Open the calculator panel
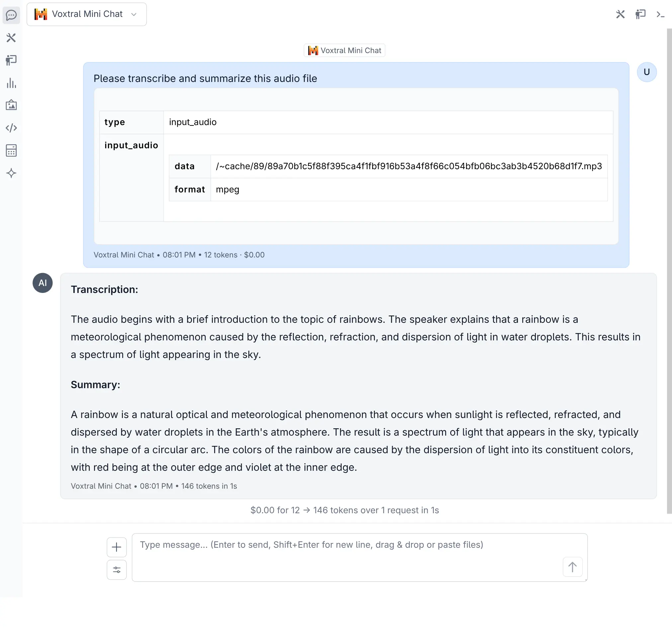 (11, 151)
